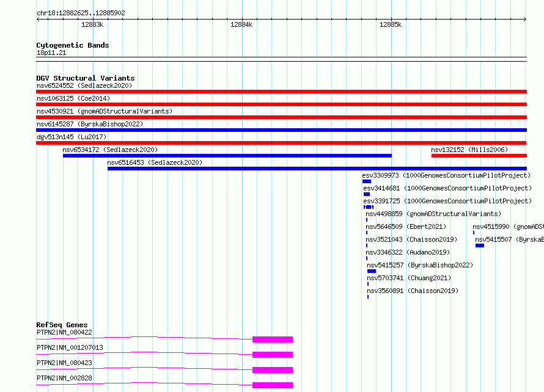The image size is (544, 392).
Task: Click the 18p11.21 cytogenetic band bar
Action: click(x=281, y=59)
